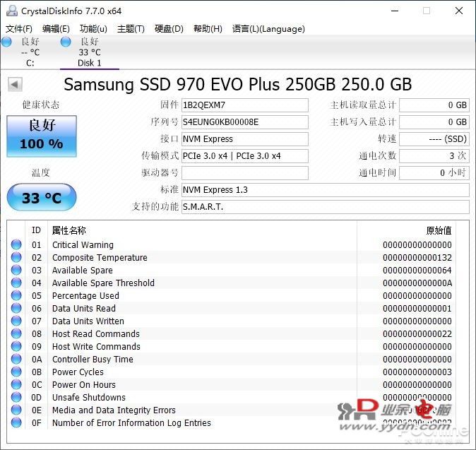Click the CrystalDiskInfo app icon in title bar
This screenshot has width=476, height=450.
pos(12,11)
